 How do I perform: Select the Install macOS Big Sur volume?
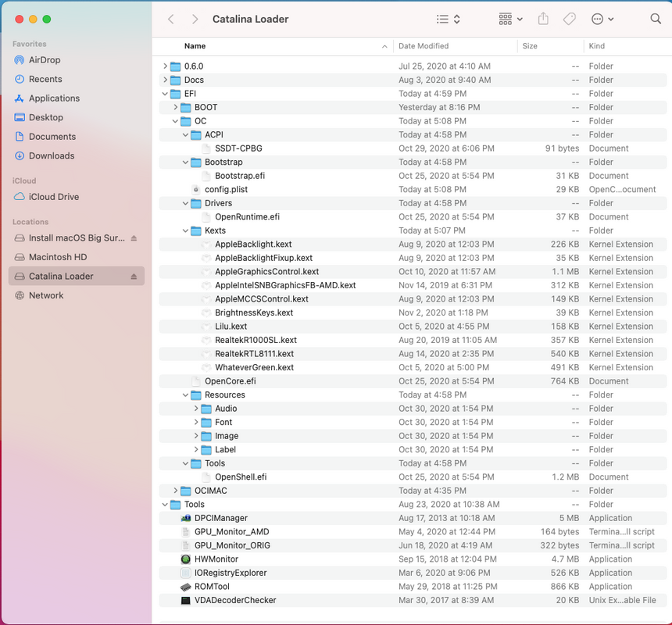tap(77, 238)
